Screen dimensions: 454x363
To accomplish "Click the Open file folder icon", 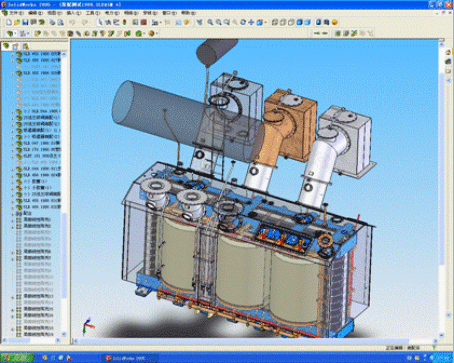I will [x=17, y=22].
